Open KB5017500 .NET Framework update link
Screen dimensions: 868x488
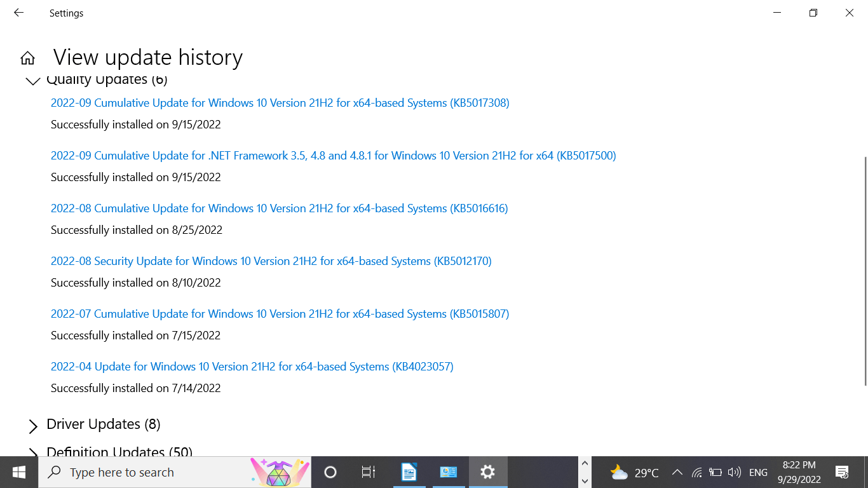pos(334,156)
